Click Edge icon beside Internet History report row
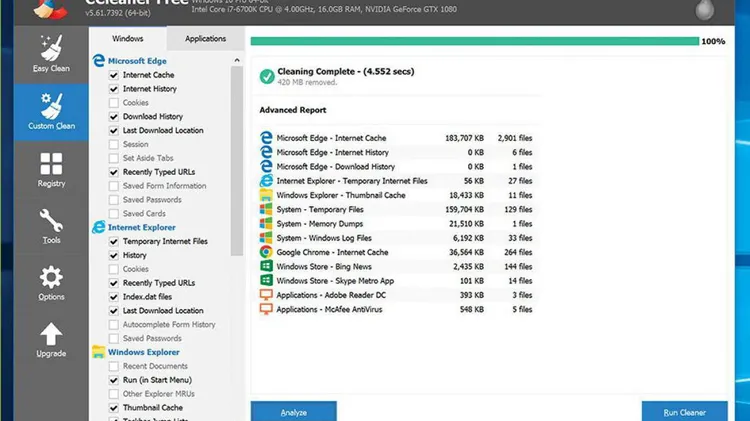Screen dimensions: 750x421 pos(266,152)
